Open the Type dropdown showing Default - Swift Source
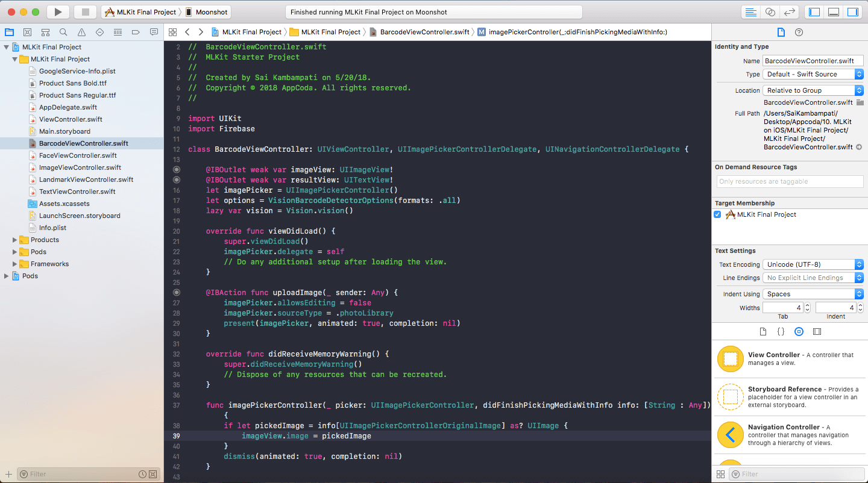The width and height of the screenshot is (868, 483). 813,74
